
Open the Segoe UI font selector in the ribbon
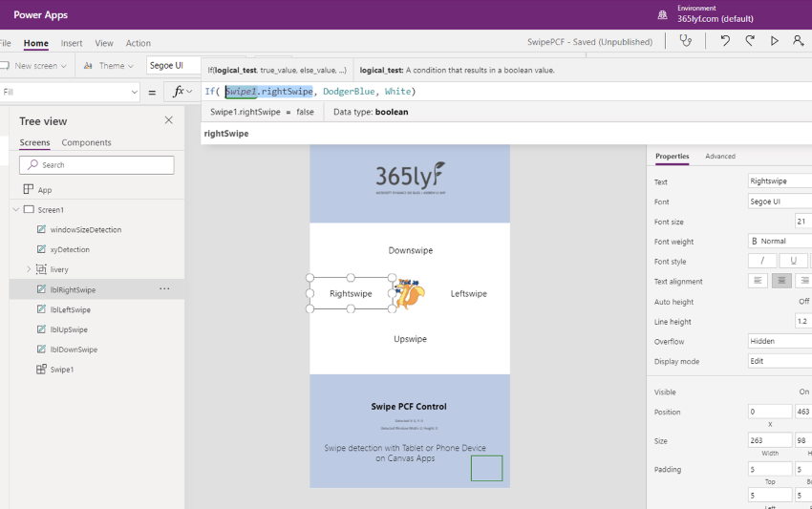pos(173,65)
